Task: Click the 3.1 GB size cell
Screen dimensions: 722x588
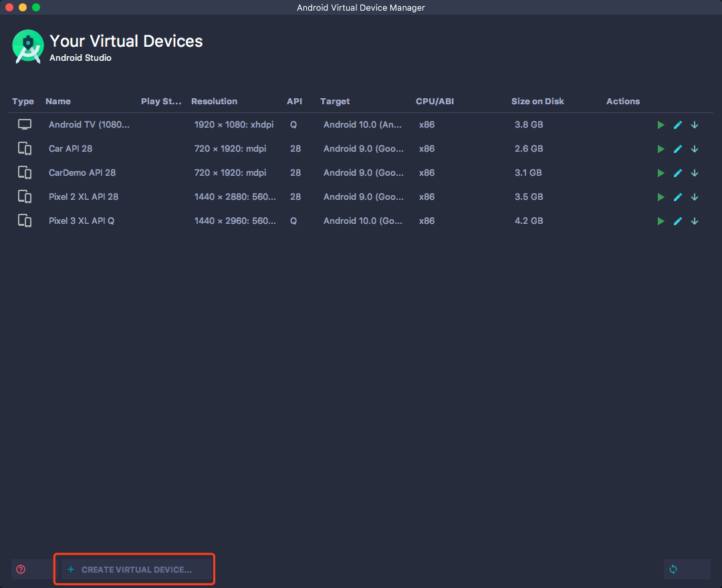Action: (x=528, y=172)
